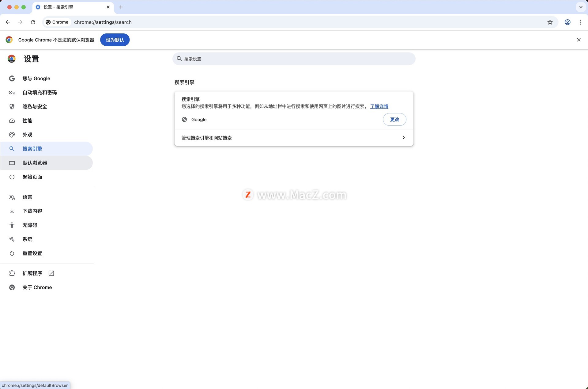Click the puzzle piece extensions icon
Screen dimensions: 588x389
pyautogui.click(x=12, y=273)
